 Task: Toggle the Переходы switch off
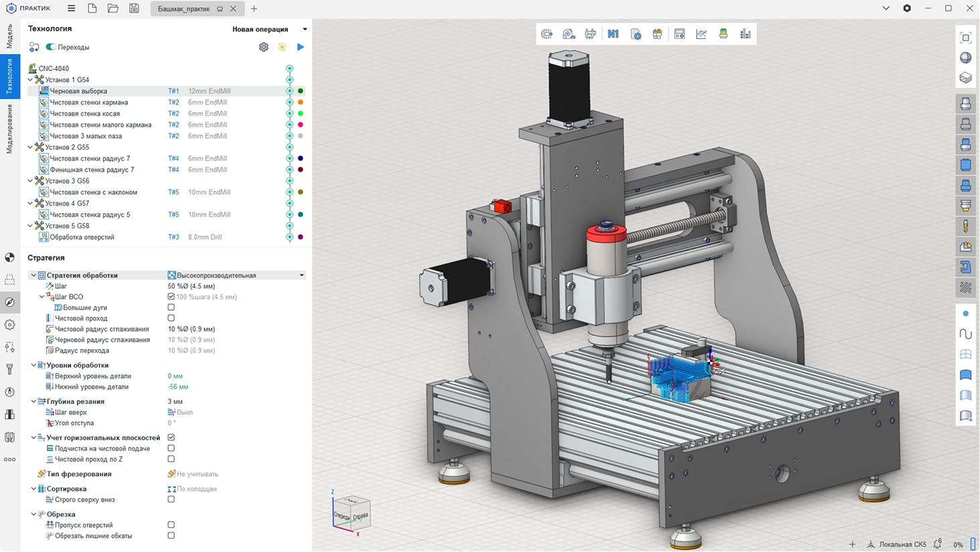pos(51,47)
